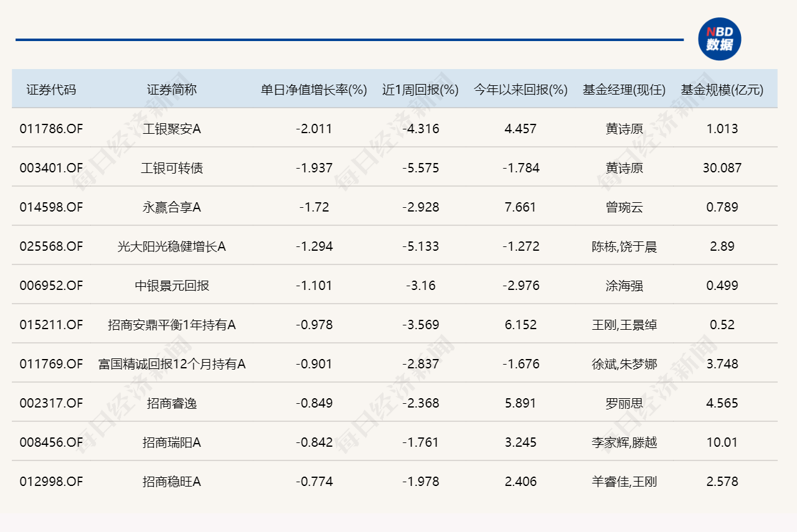This screenshot has width=797, height=532.
Task: Click the daily growth value -1.72
Action: (314, 207)
